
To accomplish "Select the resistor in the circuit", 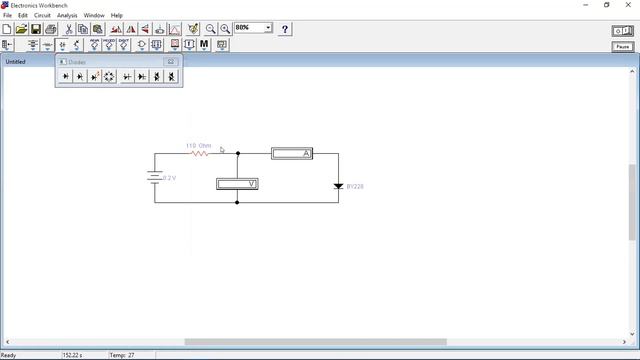I will [x=200, y=153].
